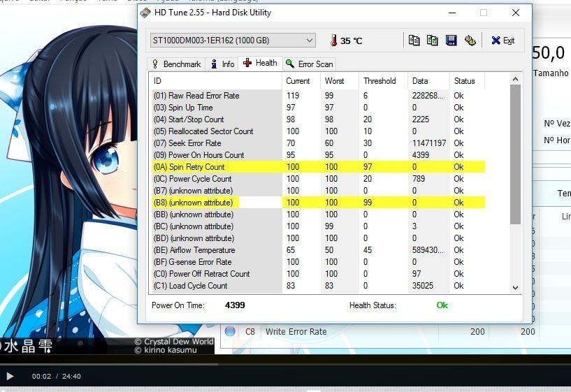The height and width of the screenshot is (392, 571).
Task: Open the Info tab
Action: point(223,64)
